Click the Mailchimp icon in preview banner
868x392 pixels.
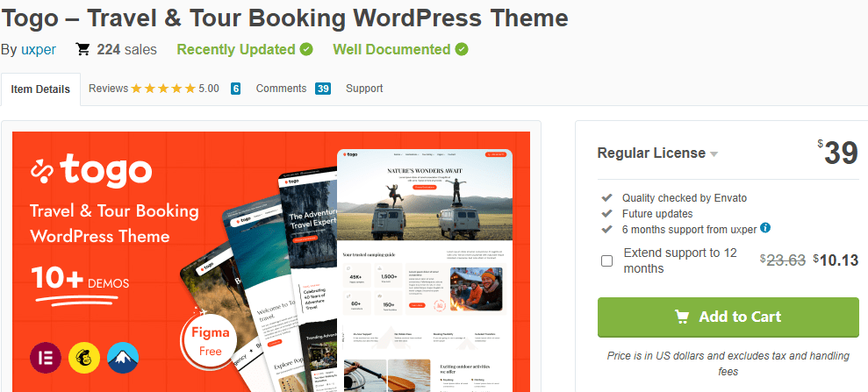[84, 357]
